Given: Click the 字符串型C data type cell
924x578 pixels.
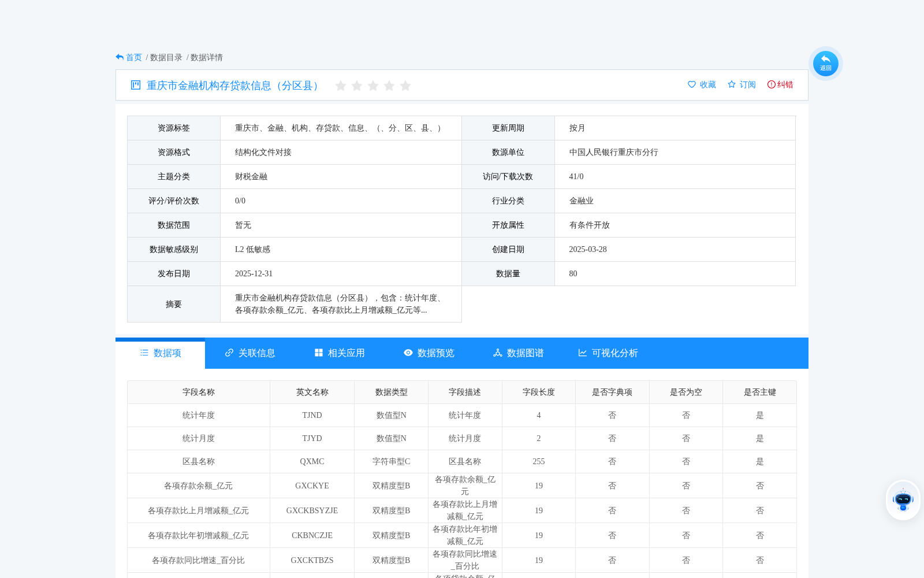Looking at the screenshot, I should point(392,462).
